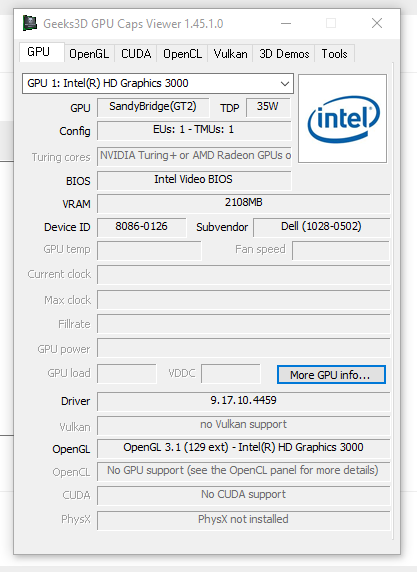Click the 'Device ID' label
Screen dimensions: 417x572
pos(67,227)
